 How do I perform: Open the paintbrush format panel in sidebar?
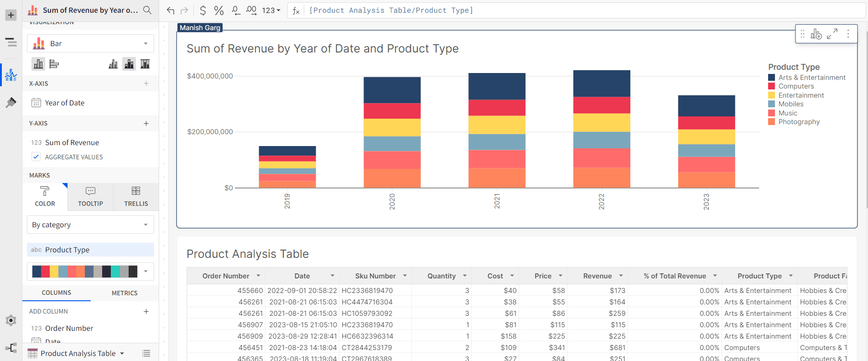11,103
